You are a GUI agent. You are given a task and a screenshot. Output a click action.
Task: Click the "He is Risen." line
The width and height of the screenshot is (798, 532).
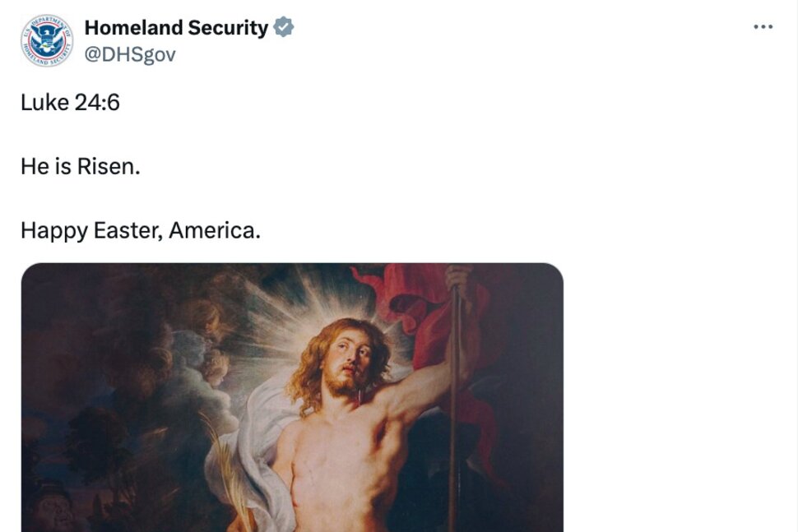pos(81,166)
